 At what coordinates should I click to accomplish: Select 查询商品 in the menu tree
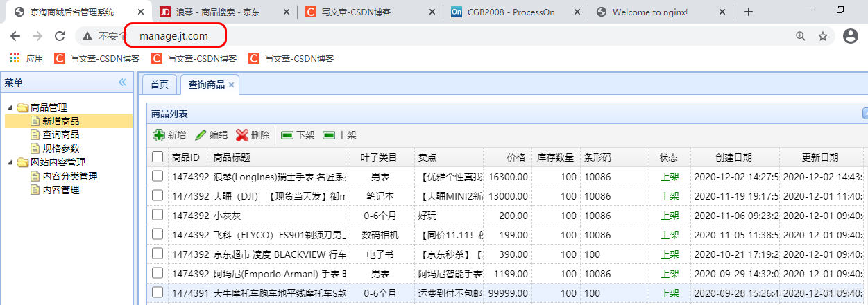60,134
